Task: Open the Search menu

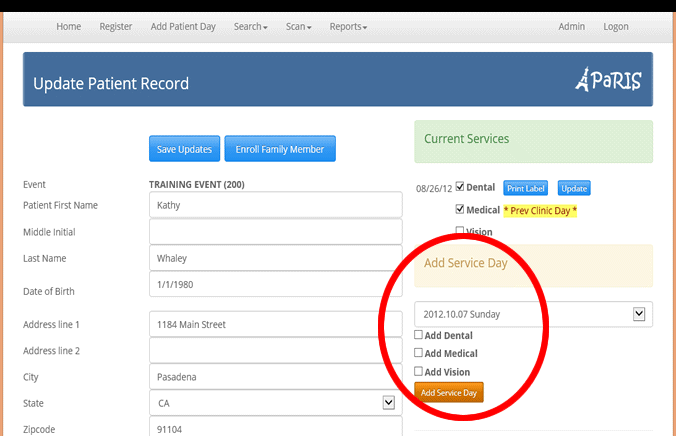Action: 250,27
